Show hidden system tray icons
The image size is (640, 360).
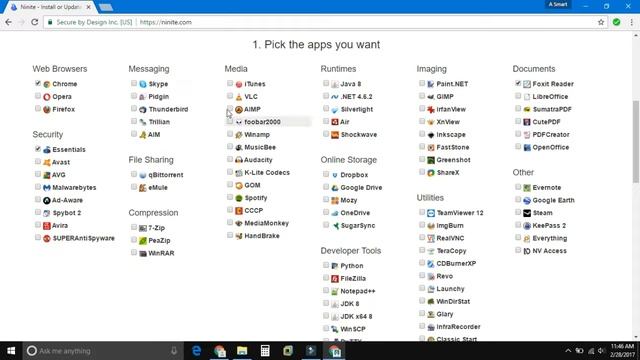[568, 351]
